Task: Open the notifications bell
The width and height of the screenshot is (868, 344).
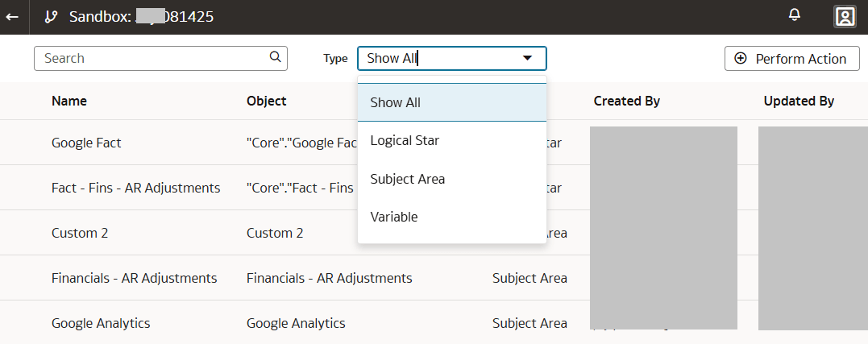Action: (x=795, y=15)
